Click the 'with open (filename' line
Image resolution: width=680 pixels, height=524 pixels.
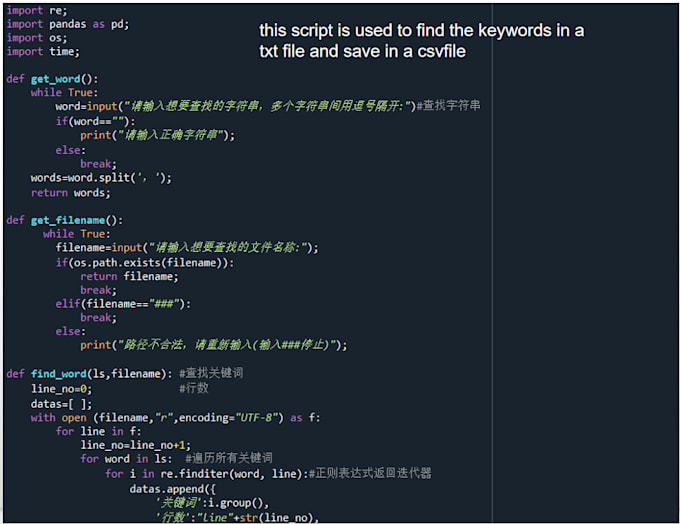click(176, 418)
